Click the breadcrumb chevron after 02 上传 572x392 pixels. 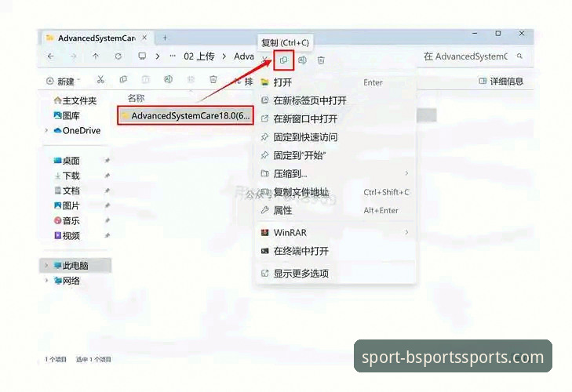(x=224, y=56)
